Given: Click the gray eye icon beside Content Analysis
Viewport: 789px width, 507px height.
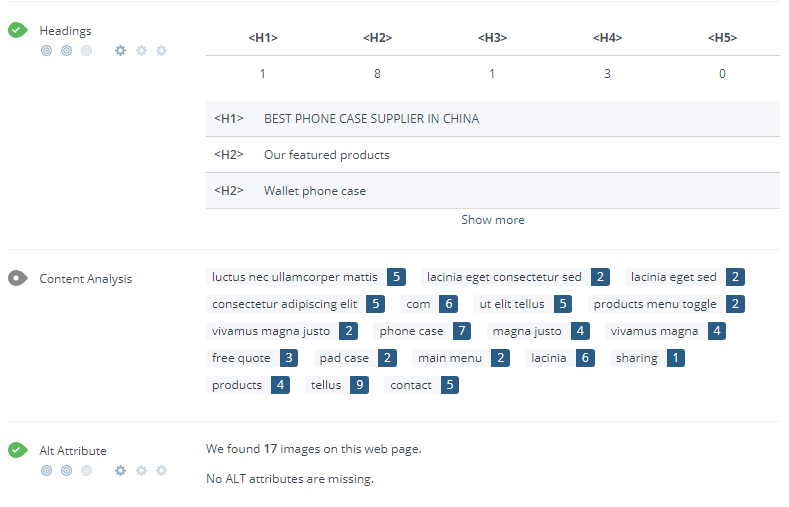Looking at the screenshot, I should tap(17, 278).
